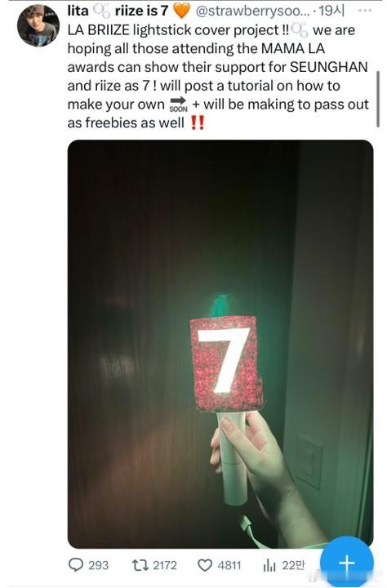This screenshot has height=588, width=387.
Task: Like the tweet with the heart icon
Action: point(205,565)
